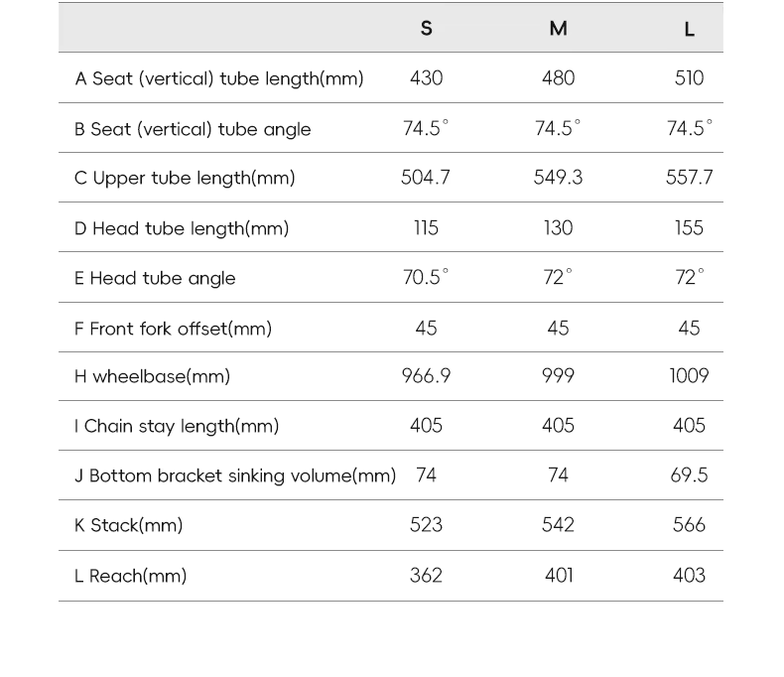784x677 pixels.
Task: Click the Reach row label
Action: pos(130,576)
